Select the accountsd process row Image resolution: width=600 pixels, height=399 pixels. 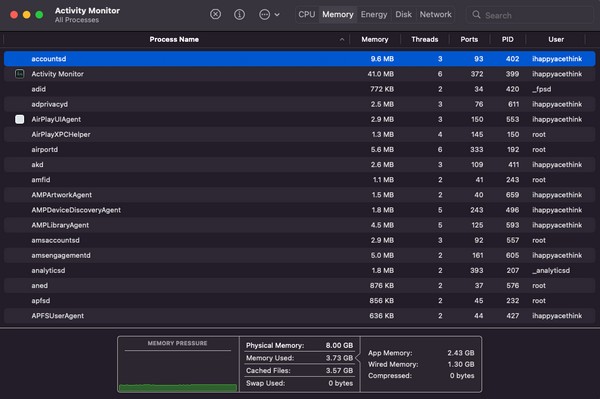pyautogui.click(x=300, y=59)
